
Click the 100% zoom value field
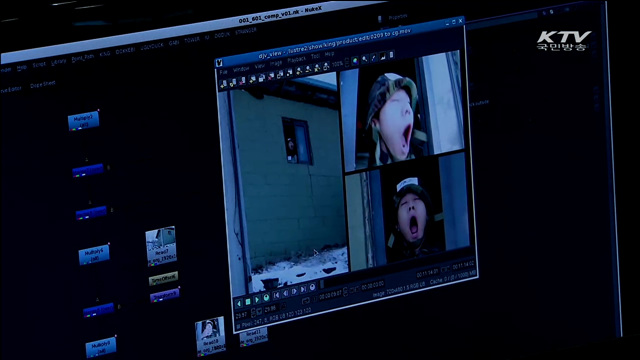coord(337,64)
